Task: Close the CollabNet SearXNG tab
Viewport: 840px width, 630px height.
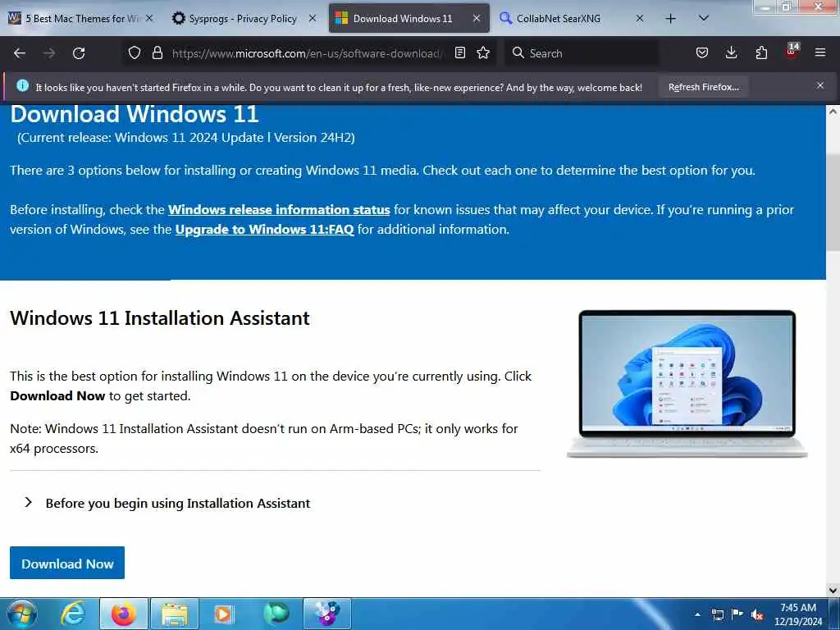Action: (640, 19)
